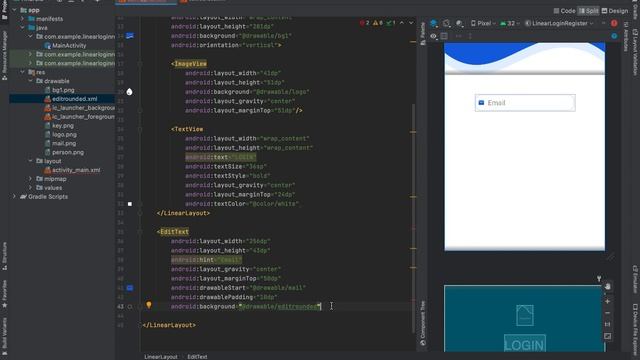This screenshot has width=640, height=360.
Task: Toggle view options eye icon in preview
Action: [x=433, y=36]
